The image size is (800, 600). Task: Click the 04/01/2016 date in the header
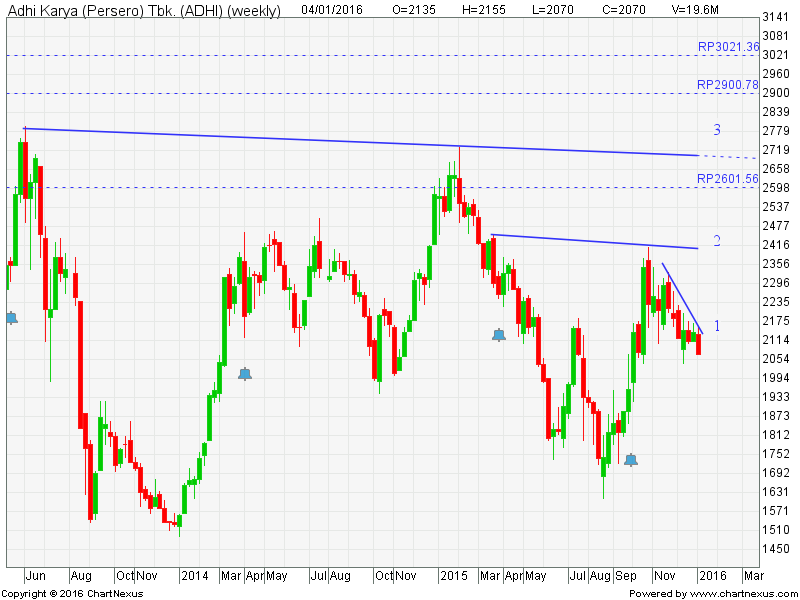(x=333, y=9)
